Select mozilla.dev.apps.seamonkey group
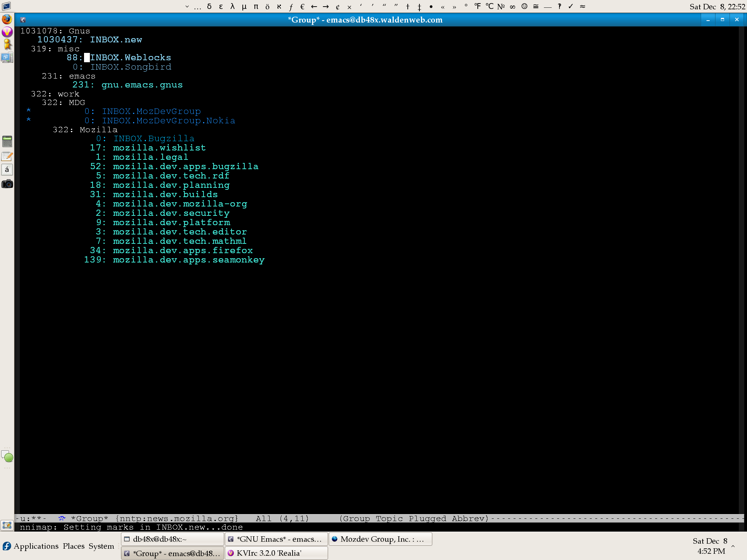The width and height of the screenshot is (747, 560). (x=174, y=260)
